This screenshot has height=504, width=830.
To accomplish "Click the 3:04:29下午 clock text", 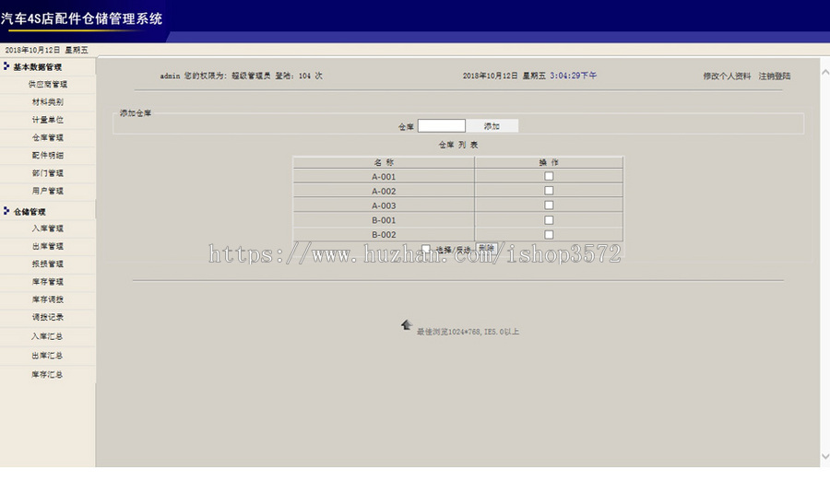I will pos(574,76).
